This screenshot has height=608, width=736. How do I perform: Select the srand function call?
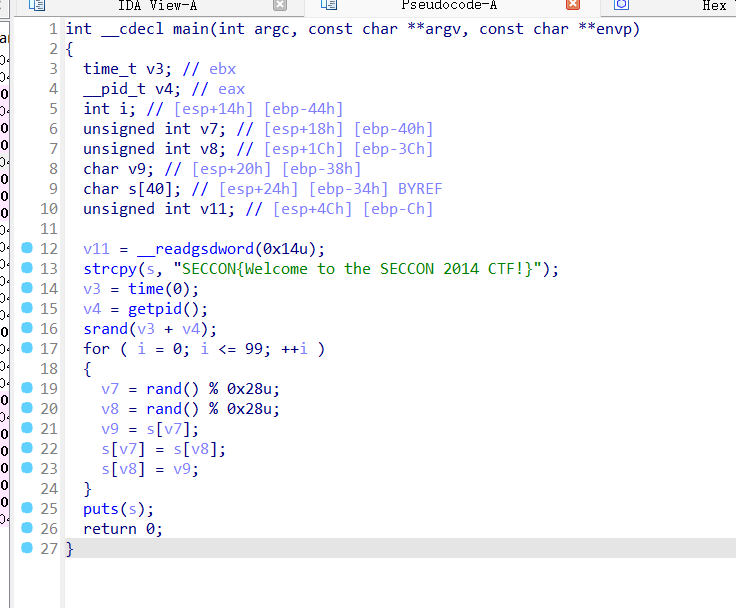click(106, 329)
